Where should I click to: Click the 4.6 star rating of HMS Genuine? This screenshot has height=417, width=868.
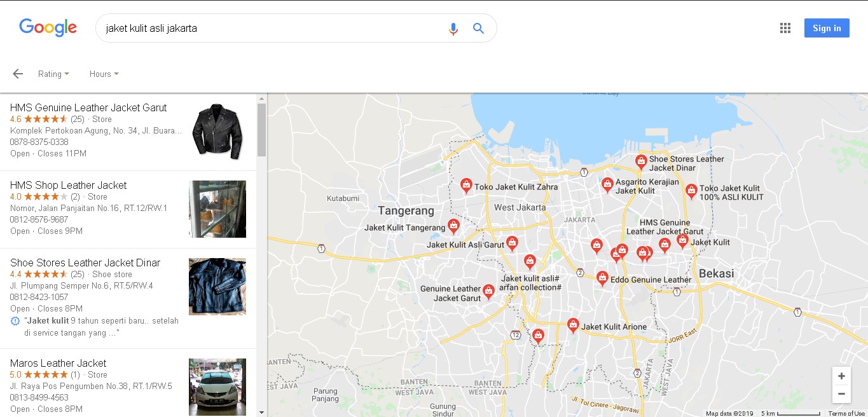[x=39, y=119]
